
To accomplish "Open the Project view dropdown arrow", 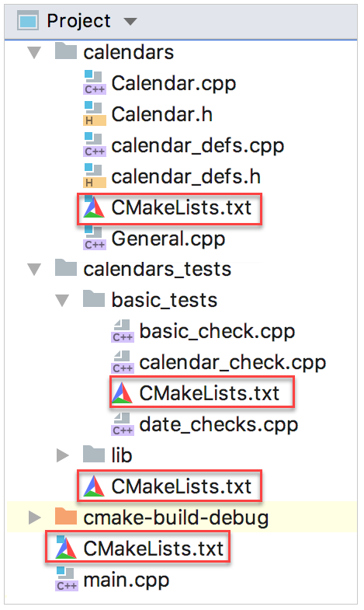I will point(130,22).
